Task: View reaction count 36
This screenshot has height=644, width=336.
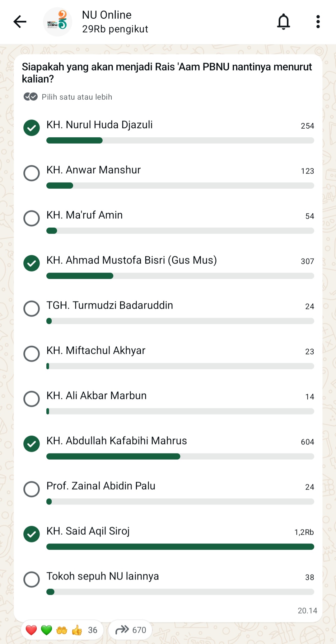Action: click(x=93, y=630)
